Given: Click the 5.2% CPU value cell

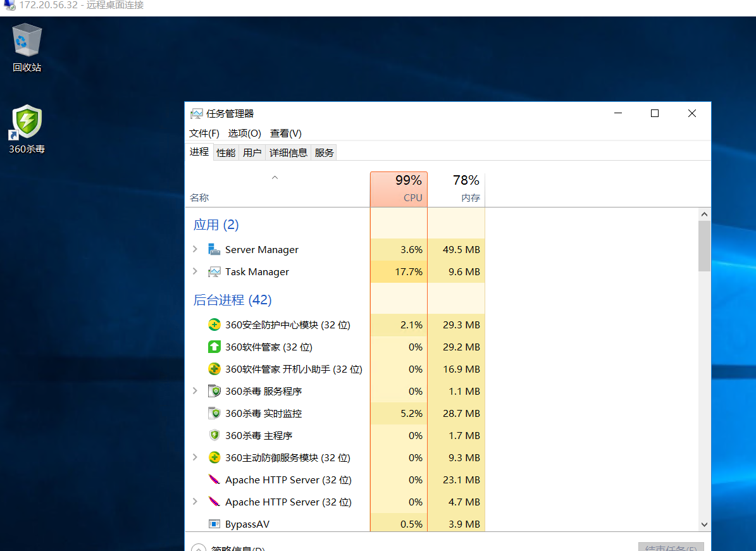Looking at the screenshot, I should coord(399,413).
